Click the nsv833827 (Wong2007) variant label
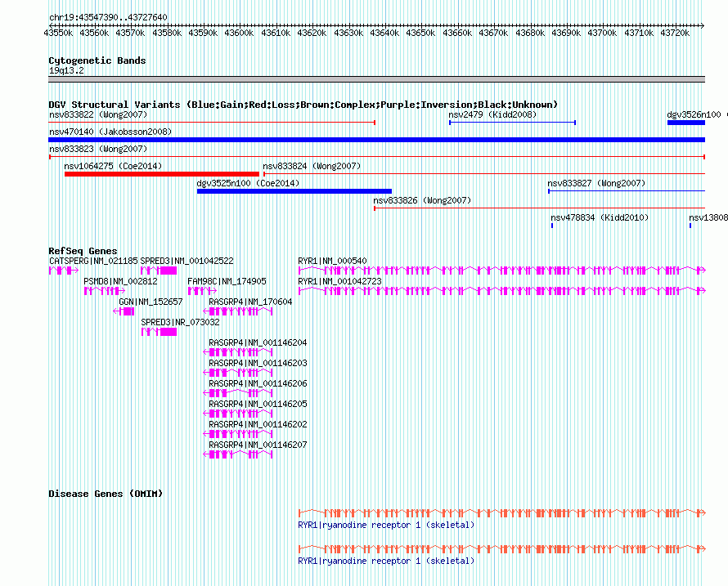Viewport: 728px width, 586px height. click(596, 183)
